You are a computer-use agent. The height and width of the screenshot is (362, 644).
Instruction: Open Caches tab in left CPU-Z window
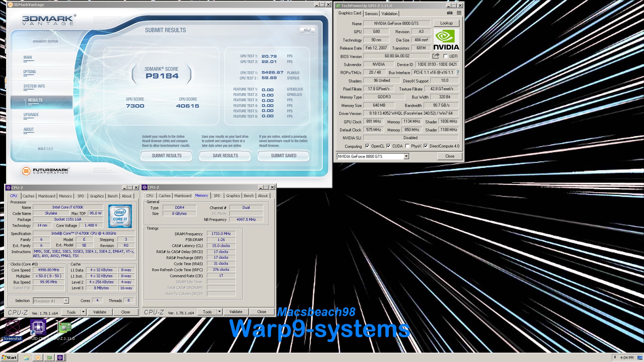pos(29,196)
